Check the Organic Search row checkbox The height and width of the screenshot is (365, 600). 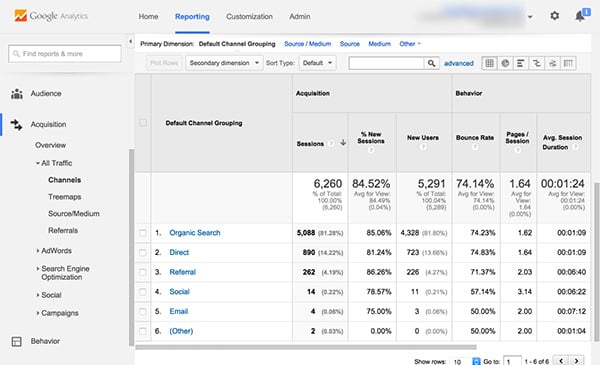tap(143, 233)
